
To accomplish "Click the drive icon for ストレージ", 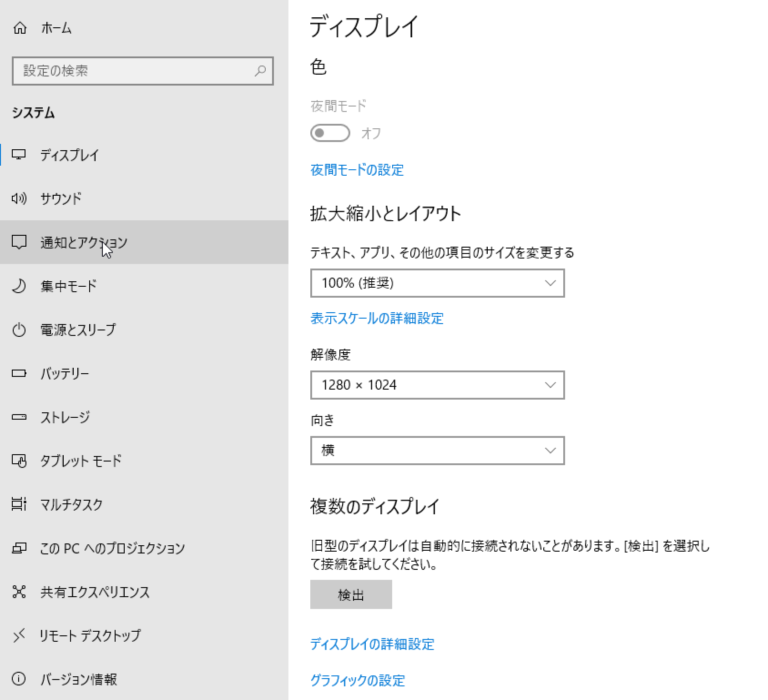I will click(x=19, y=417).
